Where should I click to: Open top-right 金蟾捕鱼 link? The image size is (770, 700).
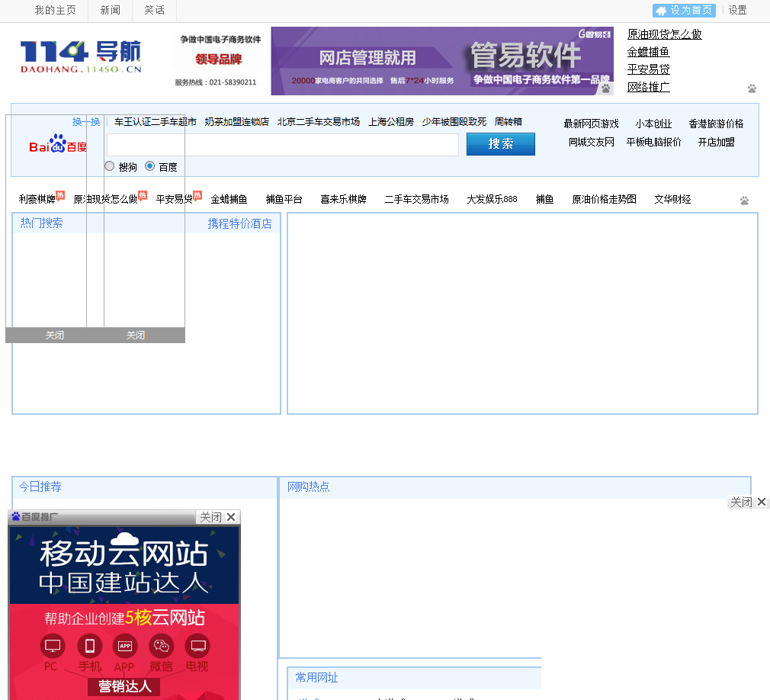pos(648,52)
